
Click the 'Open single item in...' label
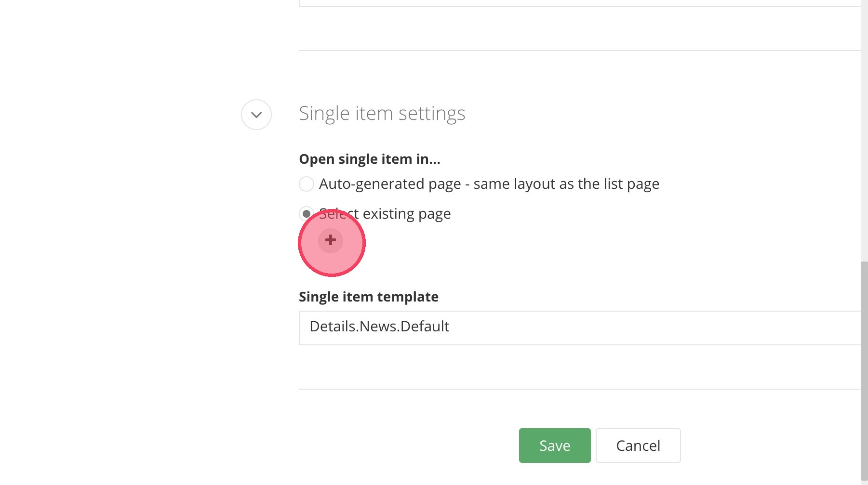[x=369, y=159]
